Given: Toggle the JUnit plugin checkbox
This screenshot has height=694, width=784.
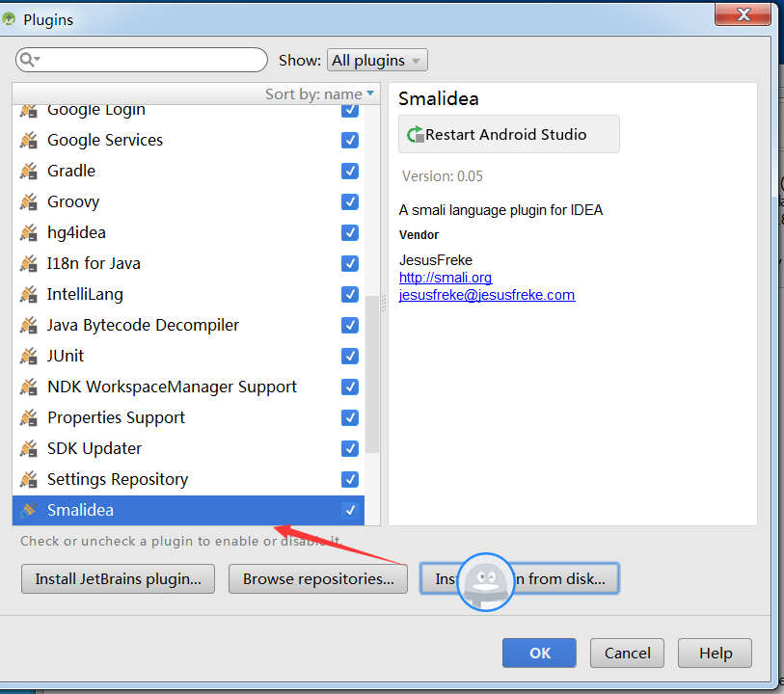Looking at the screenshot, I should pyautogui.click(x=350, y=357).
